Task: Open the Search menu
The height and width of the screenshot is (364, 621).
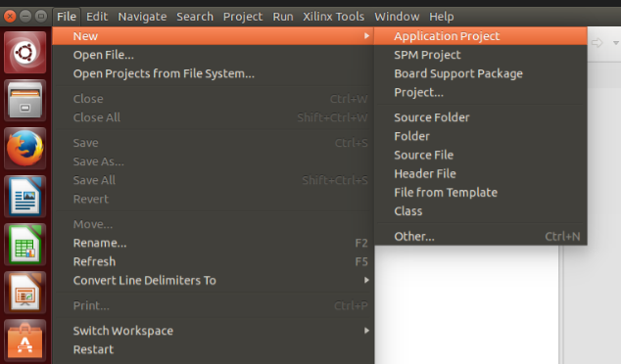Action: [x=195, y=17]
